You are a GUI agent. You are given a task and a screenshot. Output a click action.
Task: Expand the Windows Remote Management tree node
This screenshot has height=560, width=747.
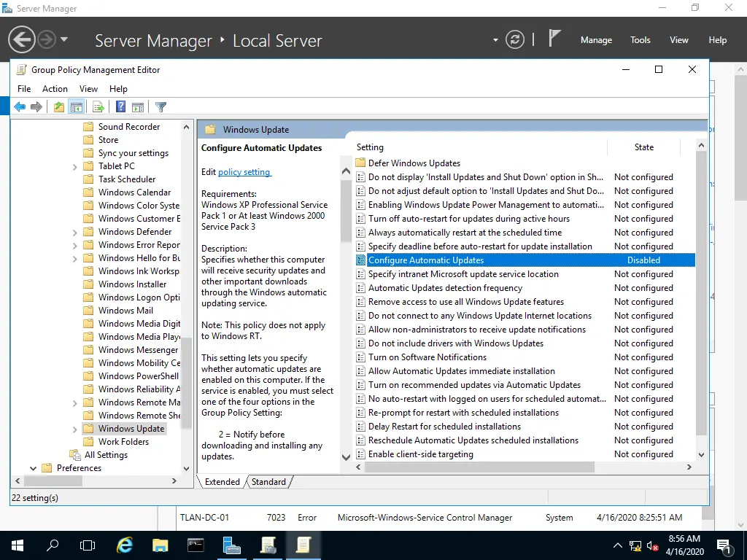pos(75,402)
